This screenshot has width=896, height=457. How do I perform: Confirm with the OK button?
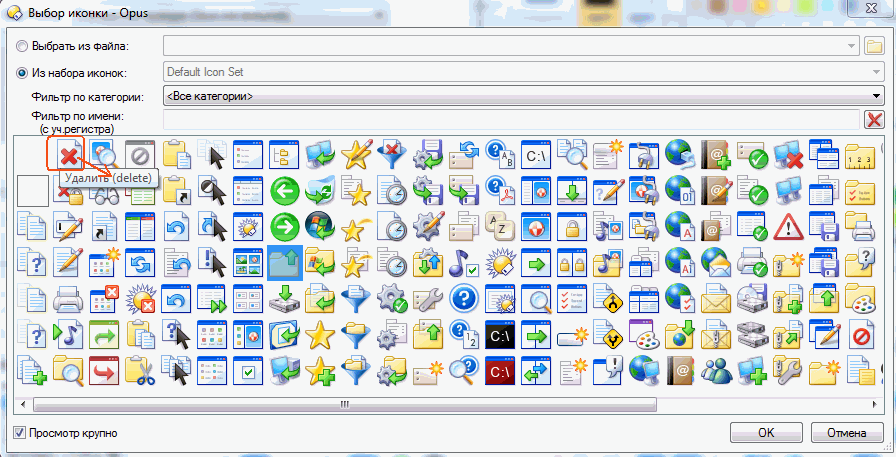[766, 432]
